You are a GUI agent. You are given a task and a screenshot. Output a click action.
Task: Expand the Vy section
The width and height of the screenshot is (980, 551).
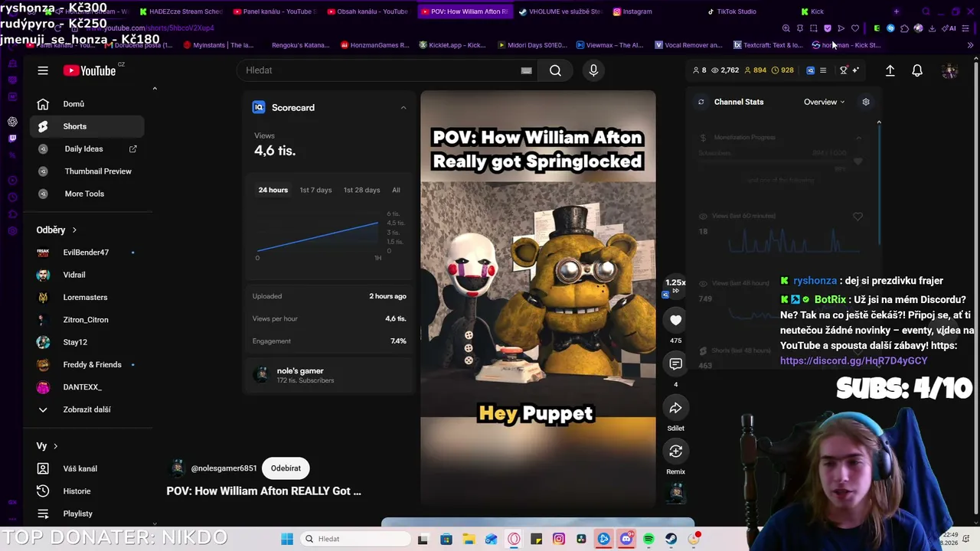pyautogui.click(x=47, y=445)
